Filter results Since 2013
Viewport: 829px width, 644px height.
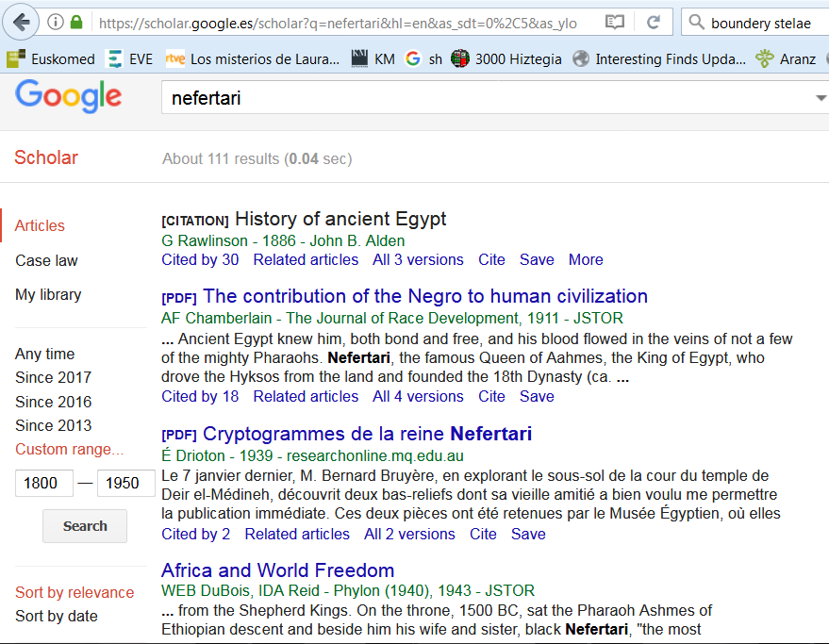point(54,425)
